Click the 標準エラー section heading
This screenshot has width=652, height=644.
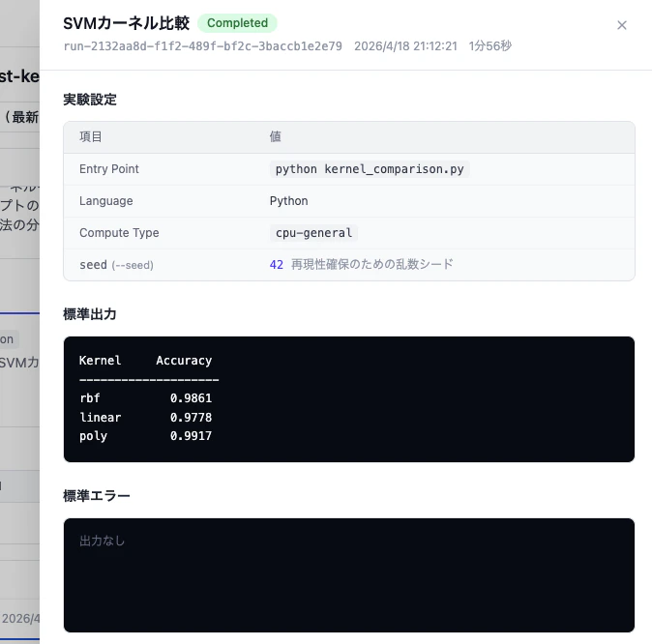pyautogui.click(x=97, y=496)
